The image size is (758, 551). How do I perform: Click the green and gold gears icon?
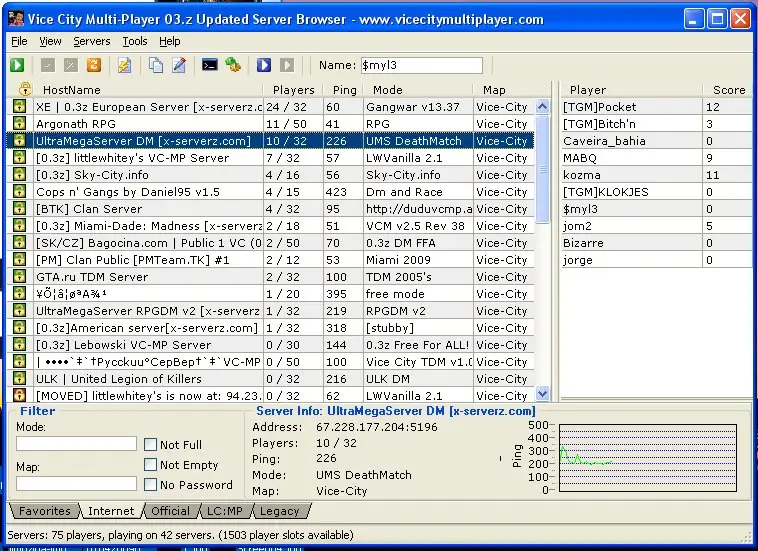pos(233,65)
